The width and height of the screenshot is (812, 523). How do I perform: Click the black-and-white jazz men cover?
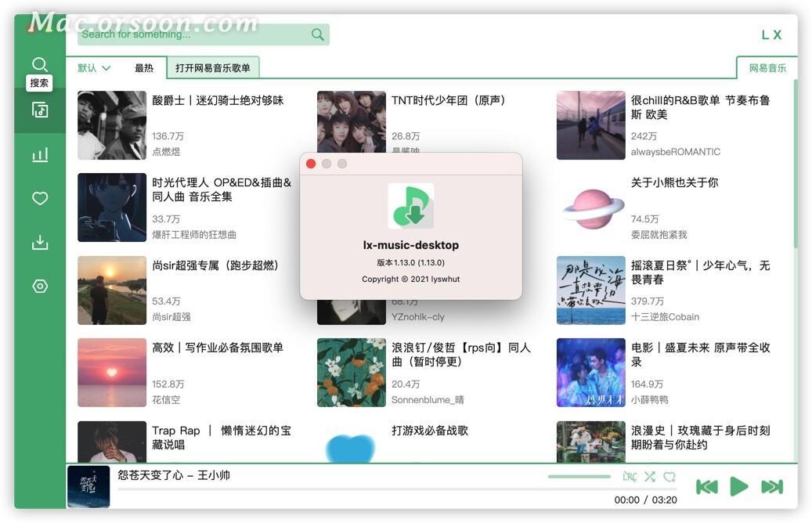click(x=112, y=125)
